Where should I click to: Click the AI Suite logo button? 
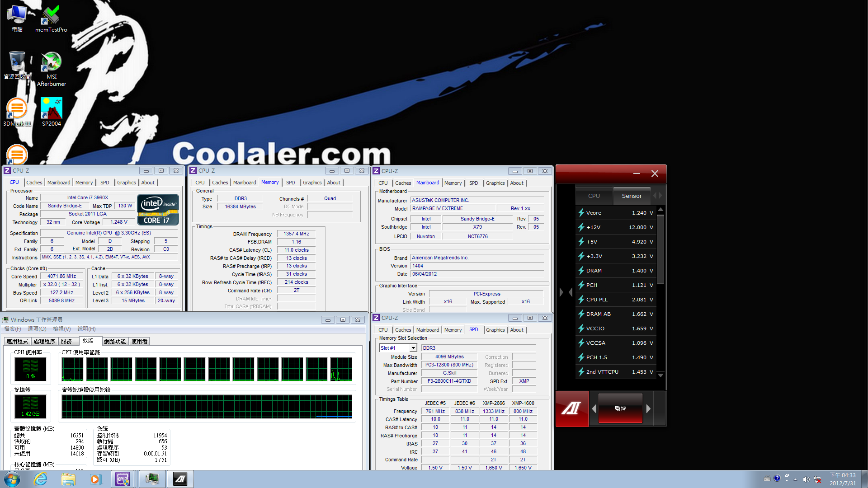(572, 408)
